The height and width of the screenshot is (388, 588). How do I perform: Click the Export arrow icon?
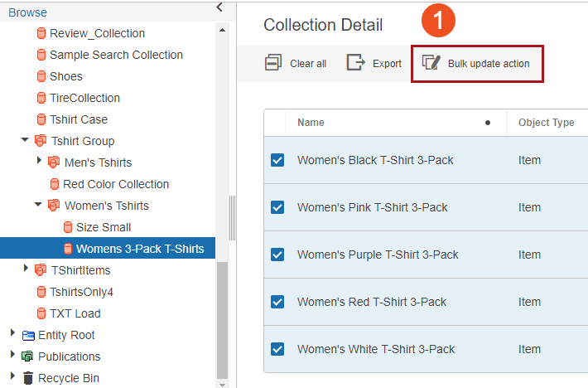[355, 63]
